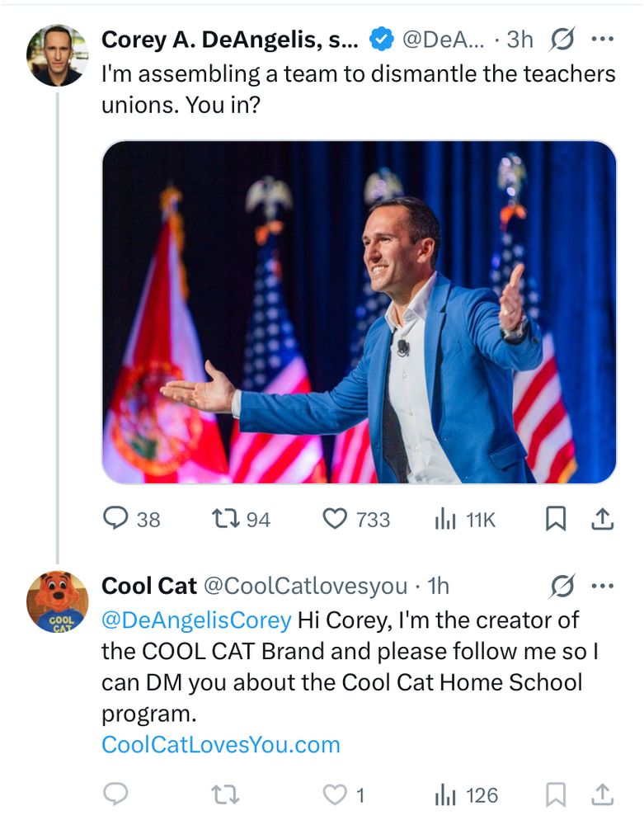Open more options on Corey's post
The height and width of the screenshot is (825, 644).
(604, 39)
